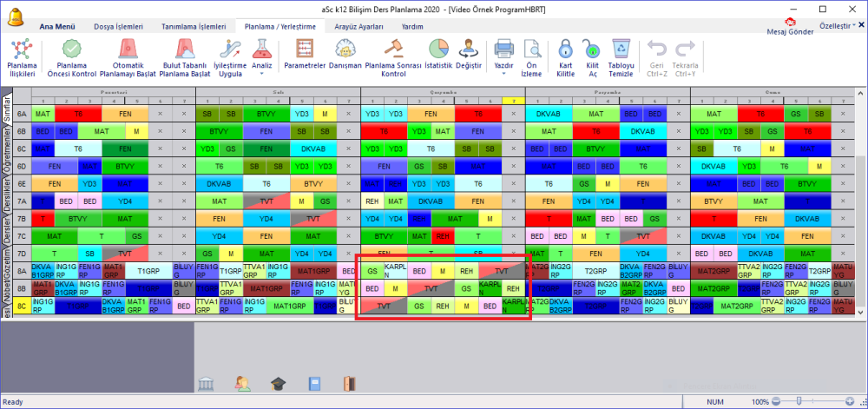Click yellow period 7 header under Çarşamba
Screen dimensions: 868x409
pyautogui.click(x=513, y=102)
